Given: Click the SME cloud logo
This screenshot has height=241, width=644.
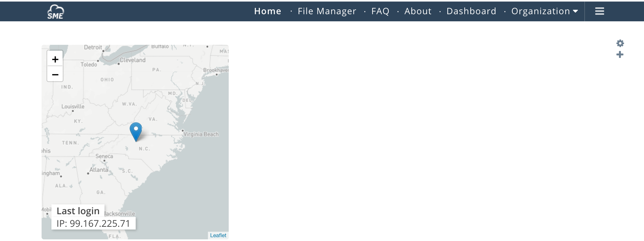Looking at the screenshot, I should (x=56, y=12).
